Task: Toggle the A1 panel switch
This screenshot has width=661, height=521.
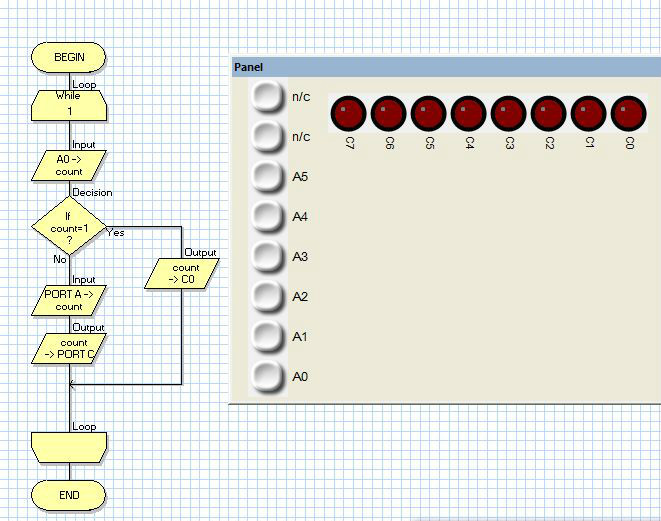Action: [x=267, y=337]
